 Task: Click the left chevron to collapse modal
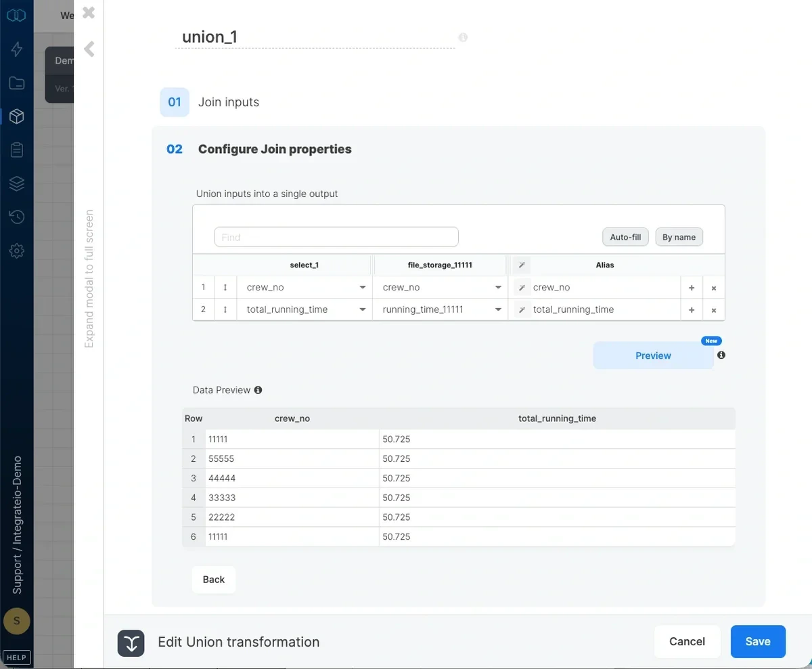click(x=89, y=49)
